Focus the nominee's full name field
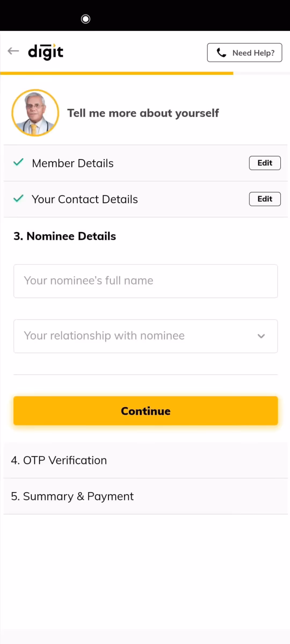Screen dimensions: 290x644 (145, 281)
